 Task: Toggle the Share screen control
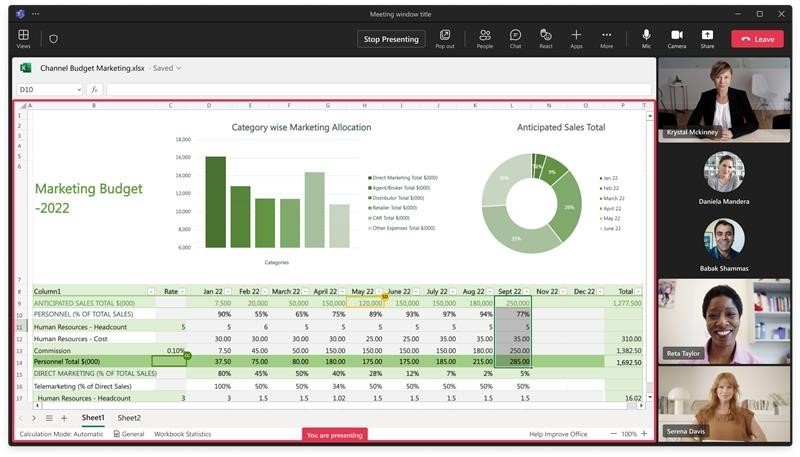point(707,38)
